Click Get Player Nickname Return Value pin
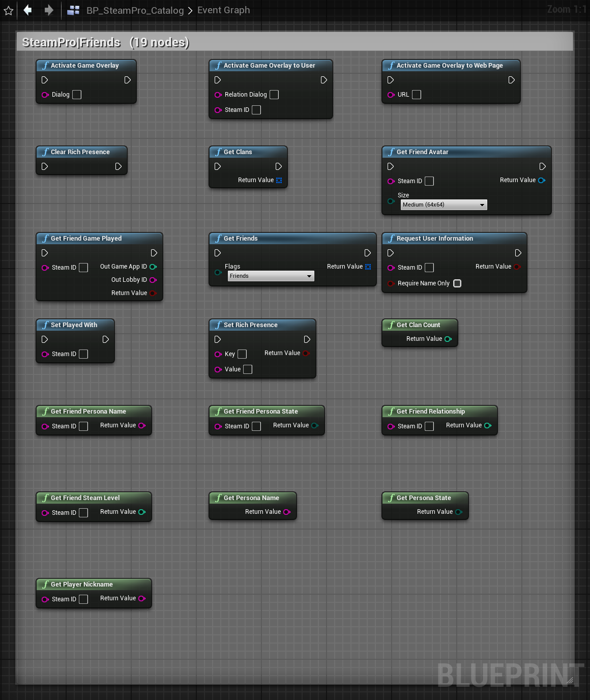Image resolution: width=590 pixels, height=700 pixels. (x=142, y=598)
